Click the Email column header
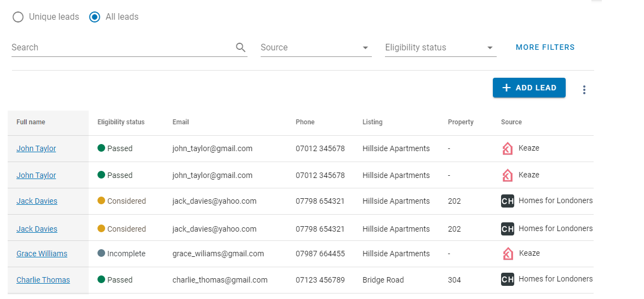Screen dimensions: 644x299 (x=181, y=122)
